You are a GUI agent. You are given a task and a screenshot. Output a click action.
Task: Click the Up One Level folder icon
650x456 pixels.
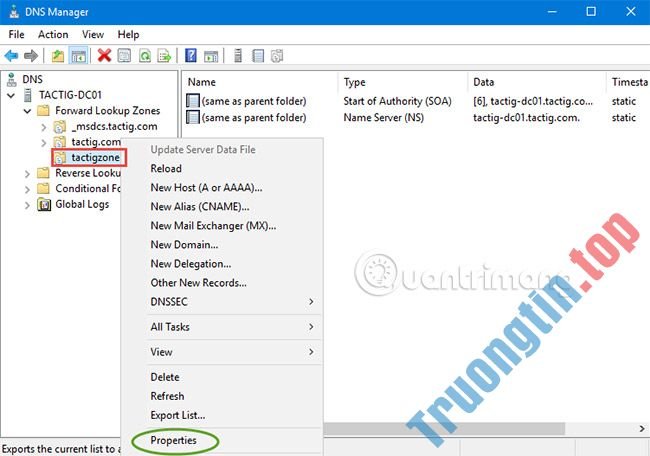(58, 56)
